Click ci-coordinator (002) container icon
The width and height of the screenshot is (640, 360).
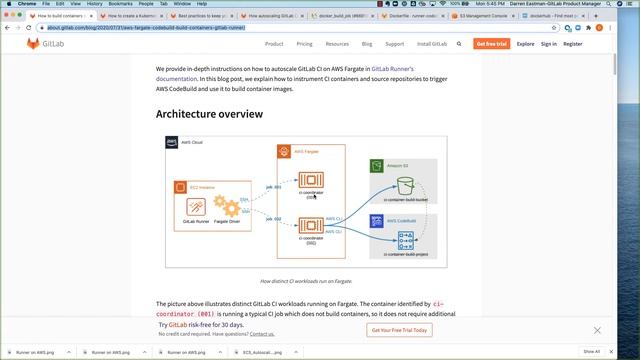311,226
